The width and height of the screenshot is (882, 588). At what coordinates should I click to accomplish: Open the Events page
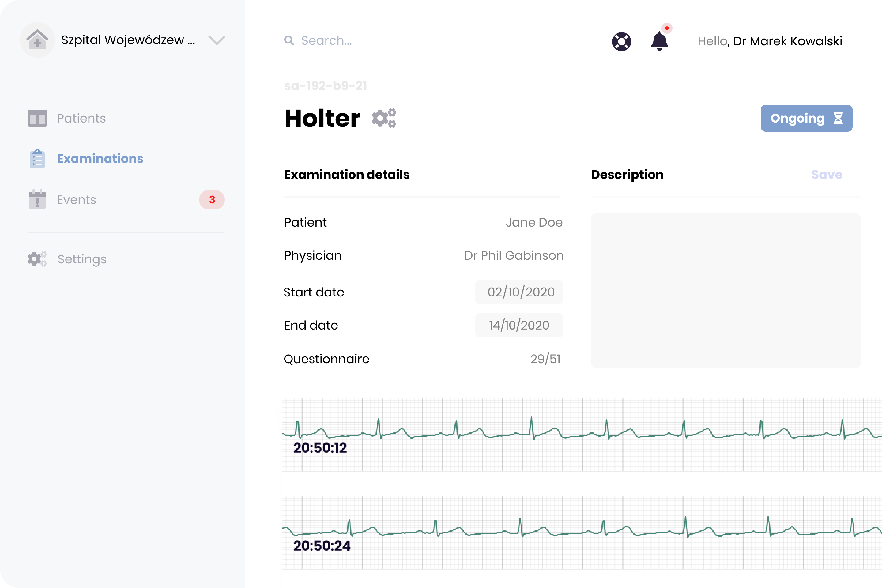click(x=77, y=199)
